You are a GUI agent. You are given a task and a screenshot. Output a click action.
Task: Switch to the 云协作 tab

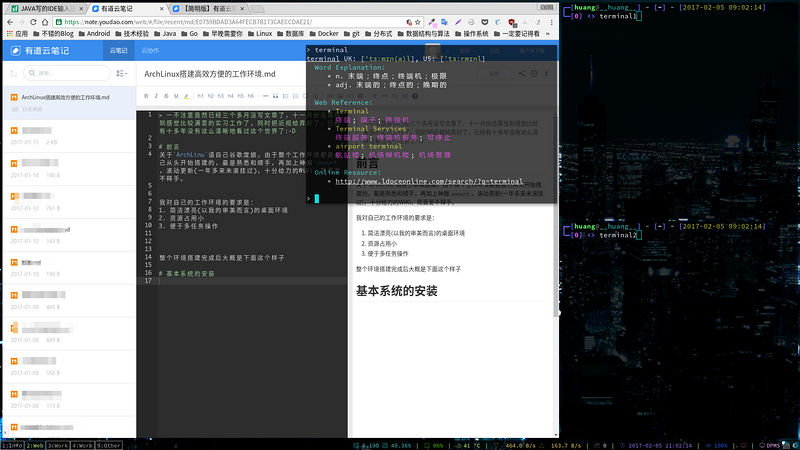click(x=150, y=51)
